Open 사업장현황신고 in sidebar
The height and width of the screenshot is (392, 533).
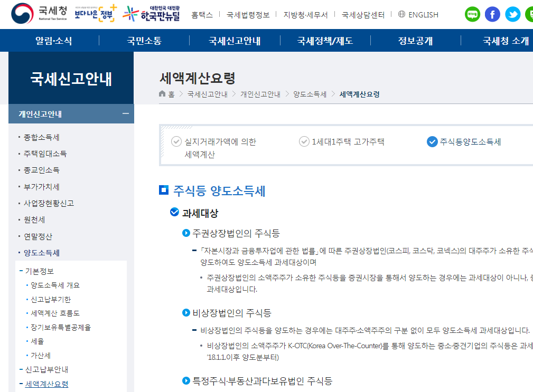[49, 203]
